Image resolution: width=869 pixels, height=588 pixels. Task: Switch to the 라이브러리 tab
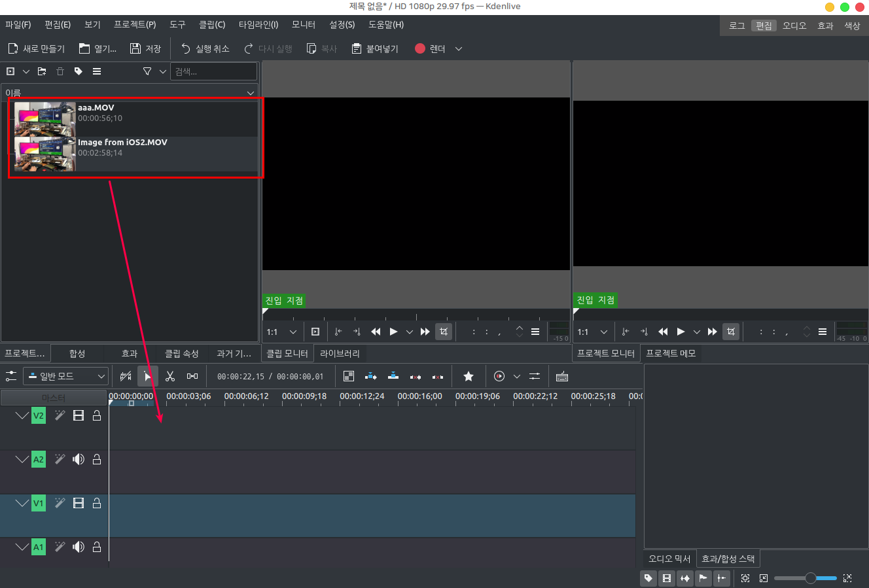(x=340, y=353)
